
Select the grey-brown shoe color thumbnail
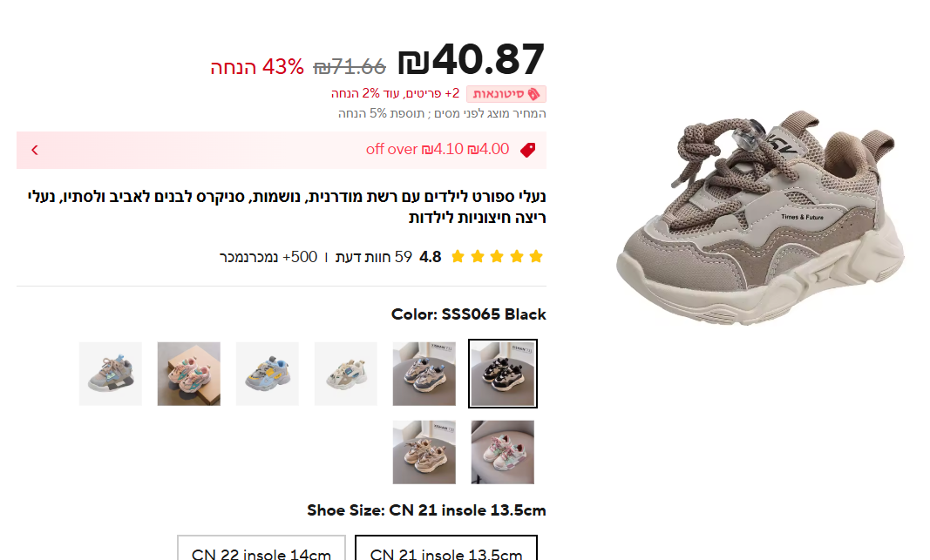click(x=424, y=374)
